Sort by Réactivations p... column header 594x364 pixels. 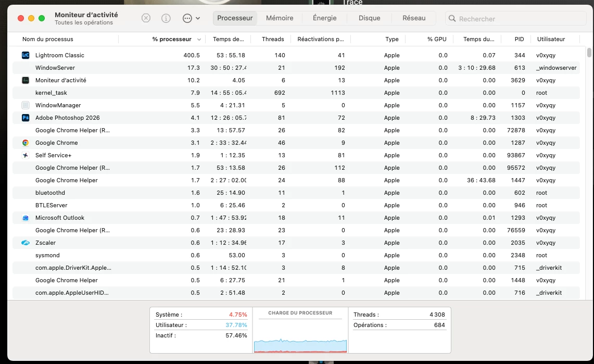click(x=321, y=39)
